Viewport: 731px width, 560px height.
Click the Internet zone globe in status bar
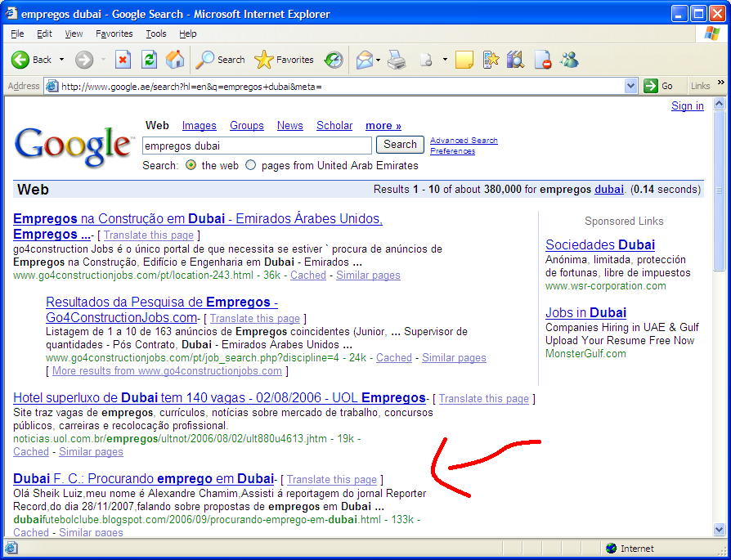611,549
